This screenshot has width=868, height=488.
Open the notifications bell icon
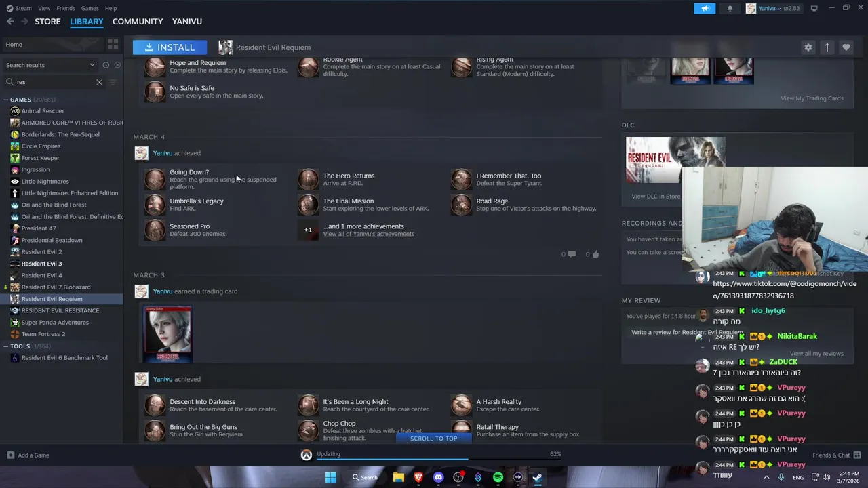pos(730,8)
